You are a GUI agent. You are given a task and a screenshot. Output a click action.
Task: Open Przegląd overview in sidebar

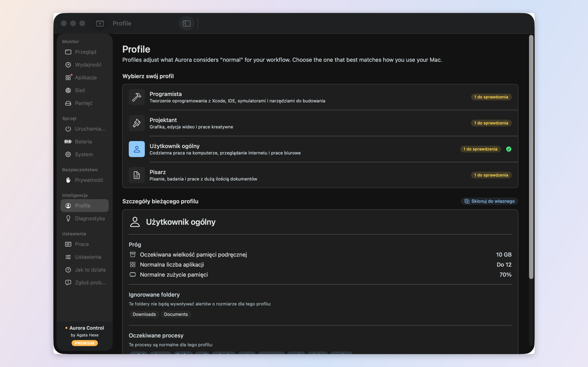click(85, 52)
